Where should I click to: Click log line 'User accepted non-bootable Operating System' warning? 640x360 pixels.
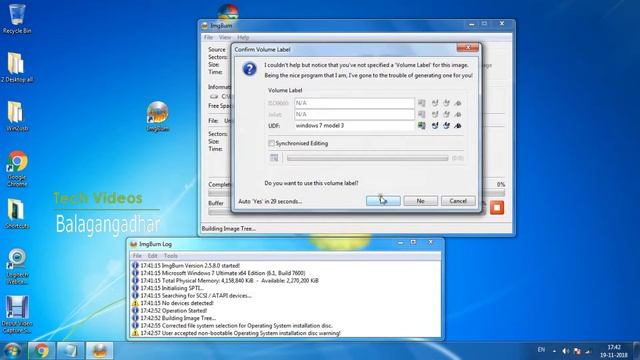pyautogui.click(x=240, y=333)
